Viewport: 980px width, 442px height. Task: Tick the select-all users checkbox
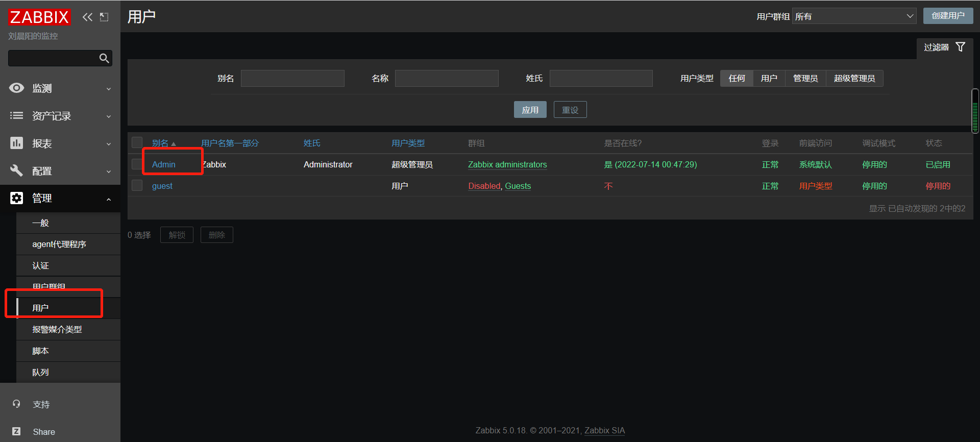137,142
